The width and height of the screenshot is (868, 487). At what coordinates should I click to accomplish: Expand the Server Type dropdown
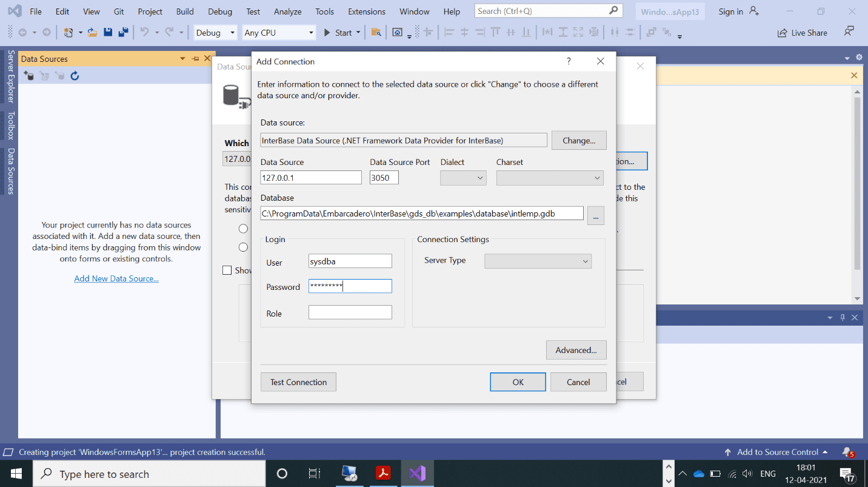click(538, 261)
